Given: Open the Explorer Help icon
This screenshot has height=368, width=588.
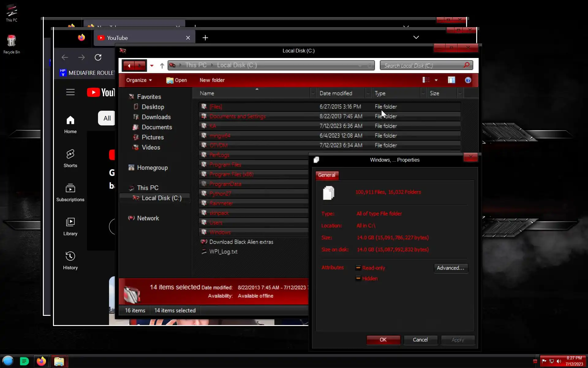Looking at the screenshot, I should click(x=468, y=80).
